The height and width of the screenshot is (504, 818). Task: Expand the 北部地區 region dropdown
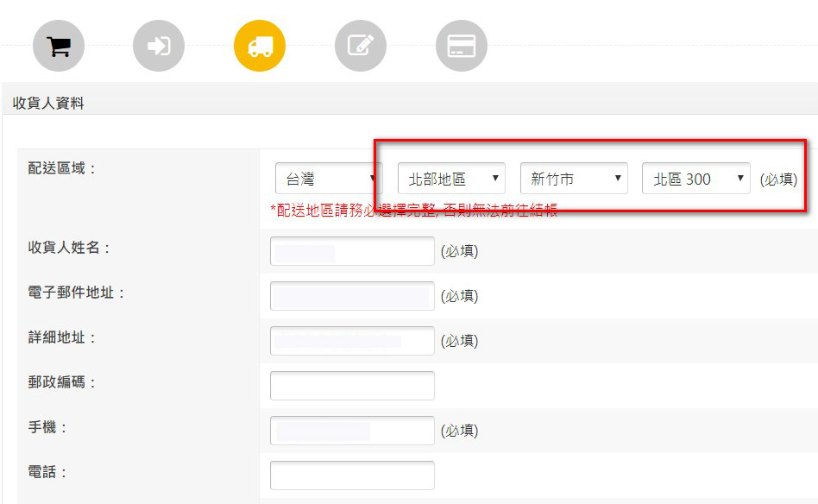pyautogui.click(x=451, y=179)
